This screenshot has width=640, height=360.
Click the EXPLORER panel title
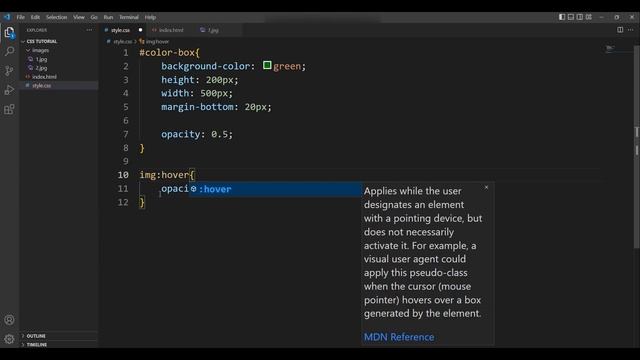[37, 30]
